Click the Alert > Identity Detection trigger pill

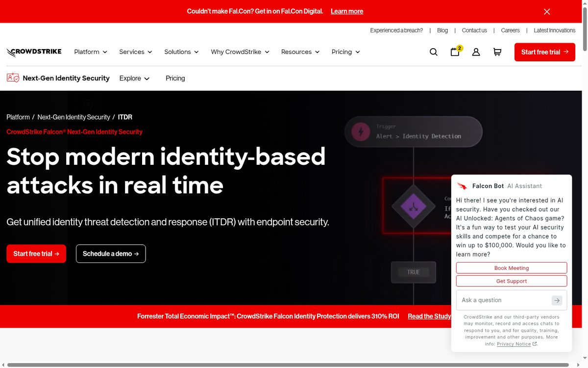414,131
